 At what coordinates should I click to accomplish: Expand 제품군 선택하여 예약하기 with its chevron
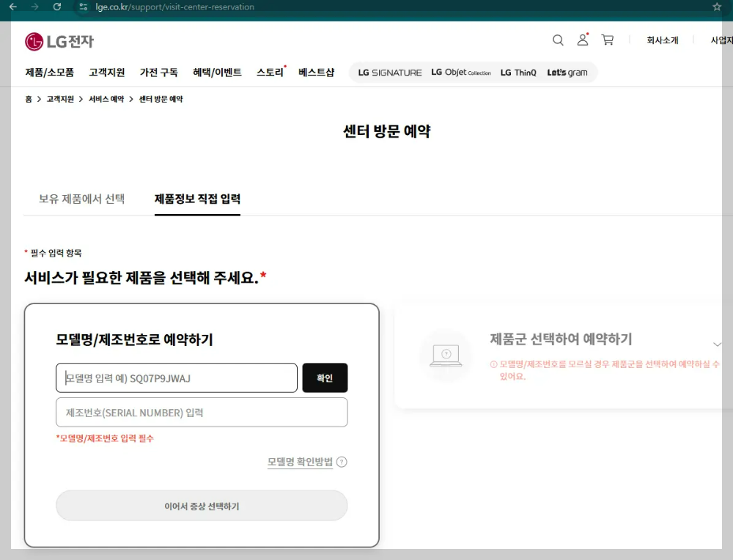coord(716,343)
